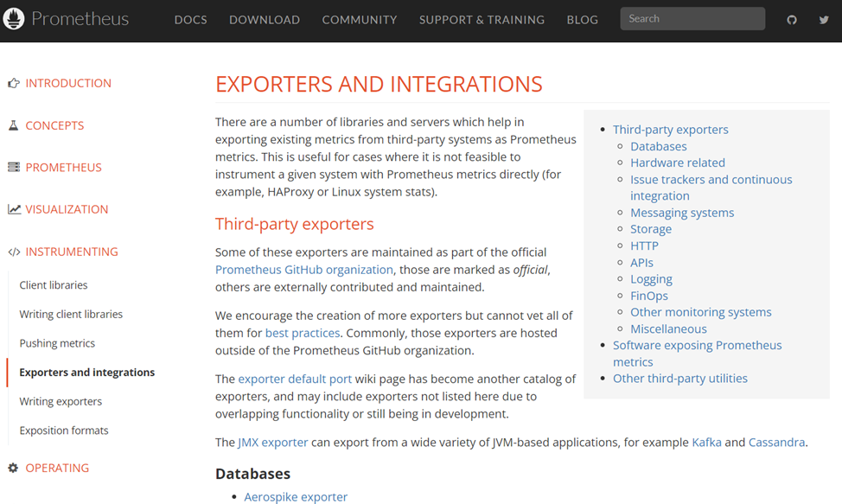Expand the VISUALIZATION sidebar section
The width and height of the screenshot is (842, 504).
(67, 209)
